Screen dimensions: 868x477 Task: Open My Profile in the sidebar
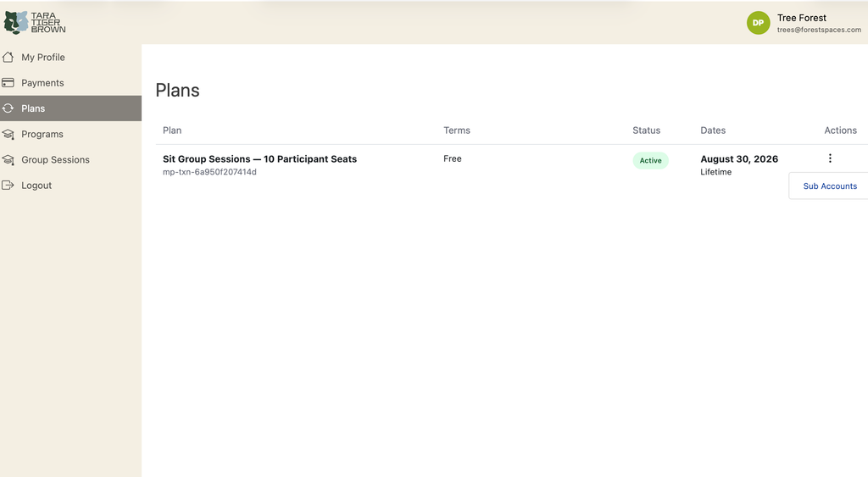(x=71, y=57)
